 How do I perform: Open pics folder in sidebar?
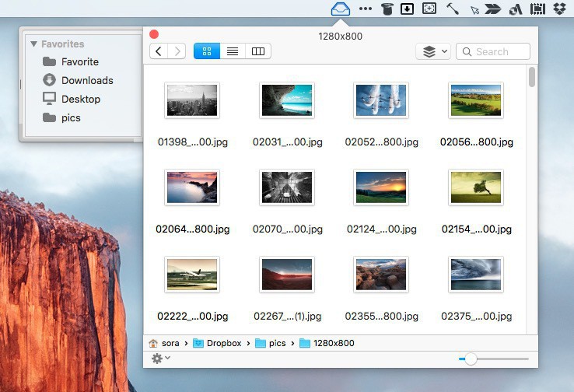[61, 118]
